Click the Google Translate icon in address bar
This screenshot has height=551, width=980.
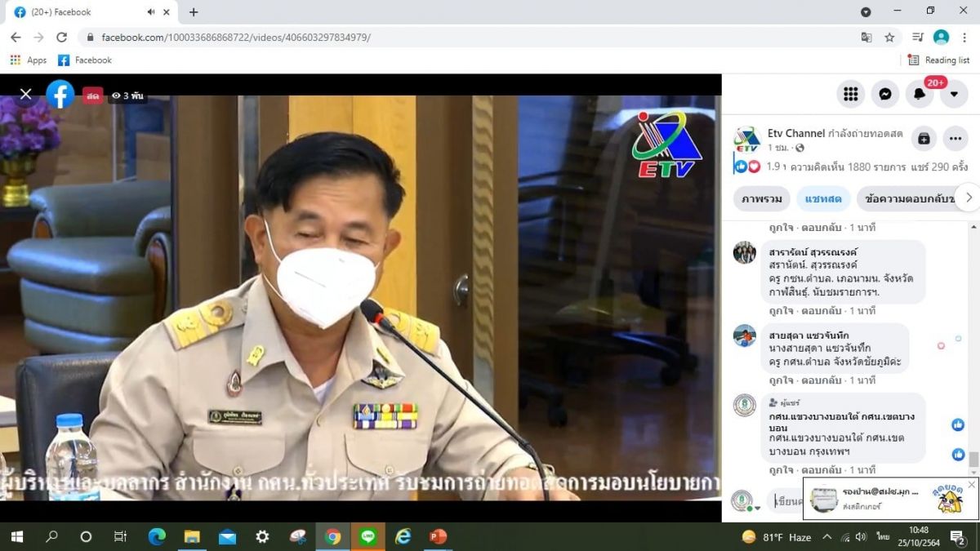tap(866, 38)
